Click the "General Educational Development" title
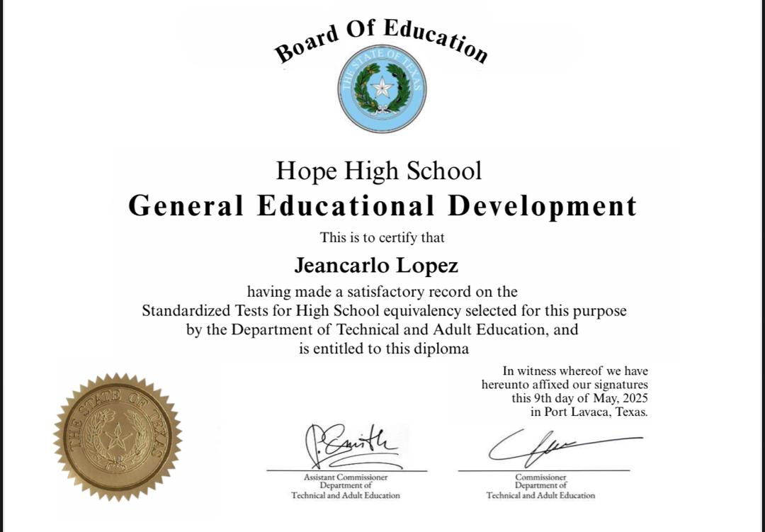This screenshot has width=765, height=532. 382,205
